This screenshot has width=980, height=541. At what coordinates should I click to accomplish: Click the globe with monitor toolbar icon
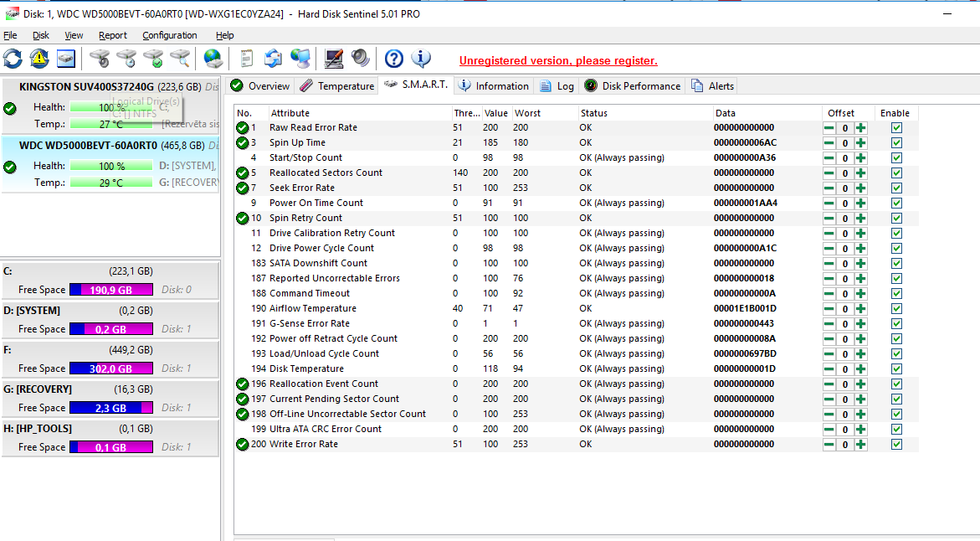(x=300, y=59)
